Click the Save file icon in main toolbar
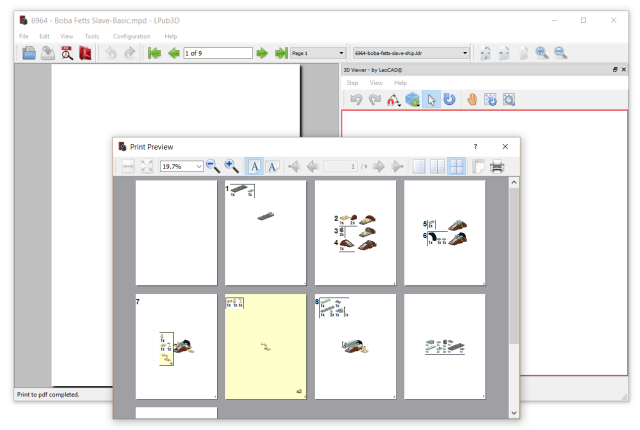640x430 pixels. 48,53
